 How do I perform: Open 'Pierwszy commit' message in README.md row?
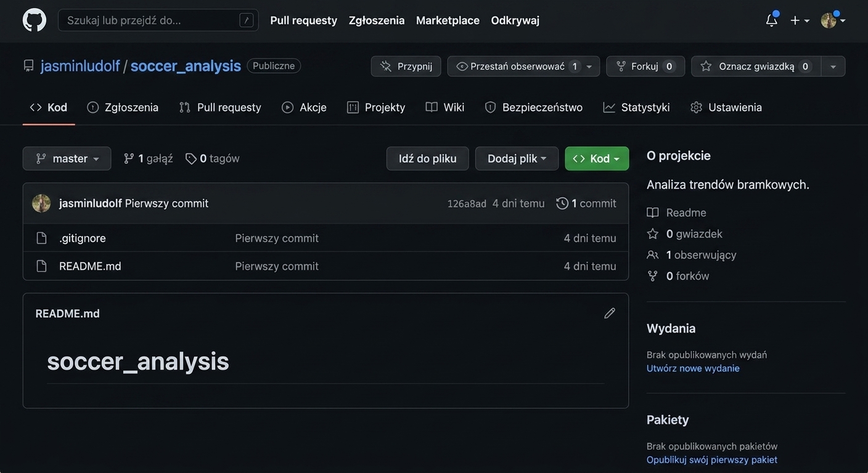[277, 266]
